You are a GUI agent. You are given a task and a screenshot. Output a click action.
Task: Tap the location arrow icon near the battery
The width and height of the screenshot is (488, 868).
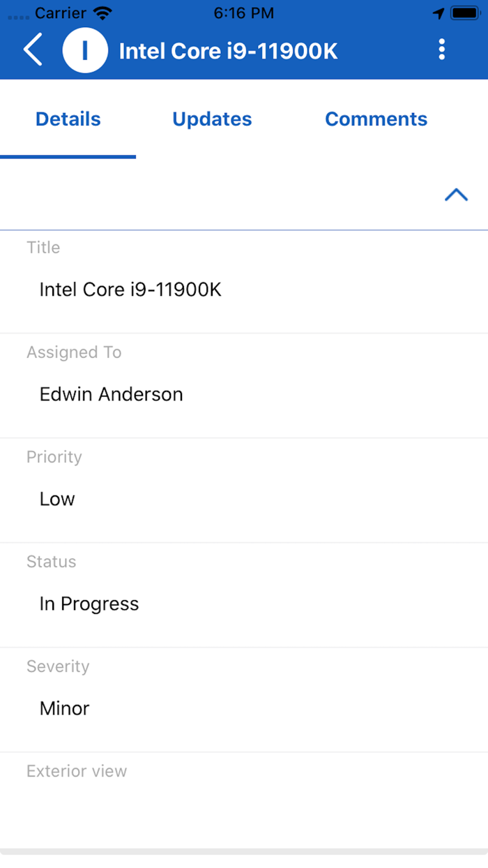(x=439, y=12)
